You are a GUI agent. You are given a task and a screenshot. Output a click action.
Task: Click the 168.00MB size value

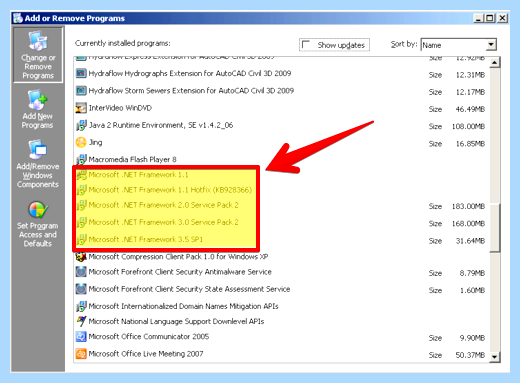468,224
